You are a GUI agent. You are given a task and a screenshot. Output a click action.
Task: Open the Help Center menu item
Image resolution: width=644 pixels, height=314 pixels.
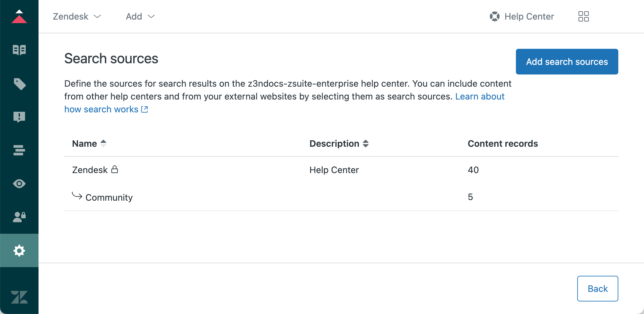tap(522, 16)
